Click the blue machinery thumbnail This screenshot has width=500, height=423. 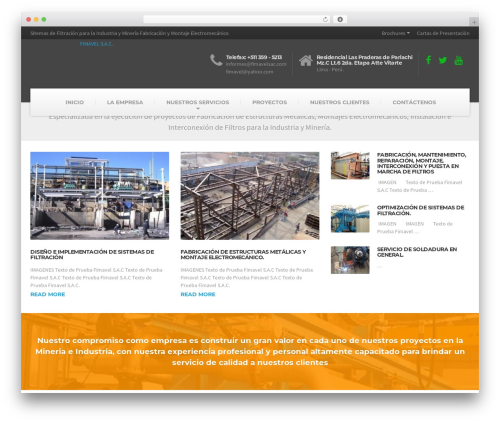350,219
